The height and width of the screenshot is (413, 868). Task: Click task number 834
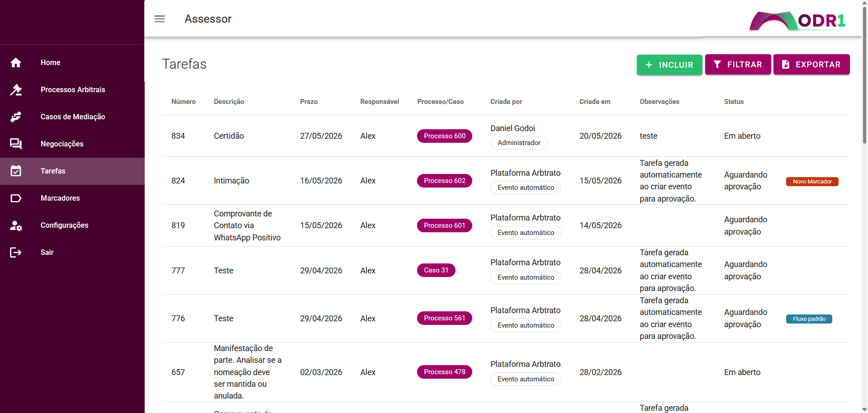coord(178,136)
